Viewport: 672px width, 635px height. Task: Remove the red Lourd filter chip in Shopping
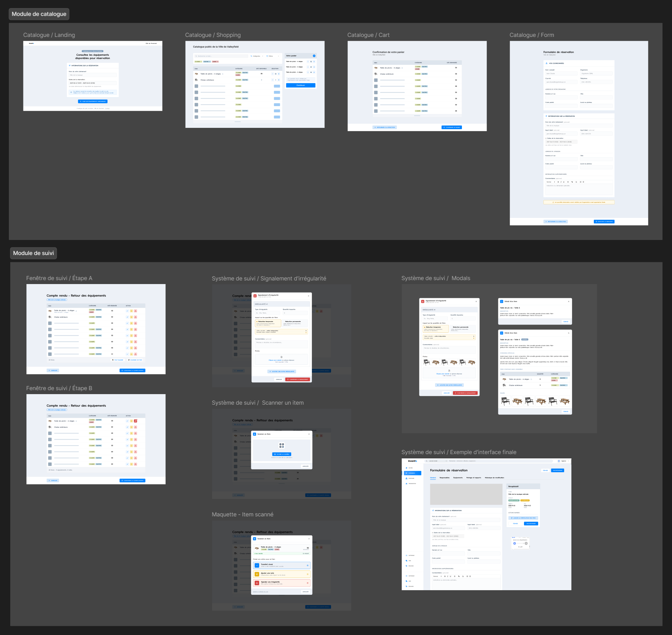(x=217, y=62)
